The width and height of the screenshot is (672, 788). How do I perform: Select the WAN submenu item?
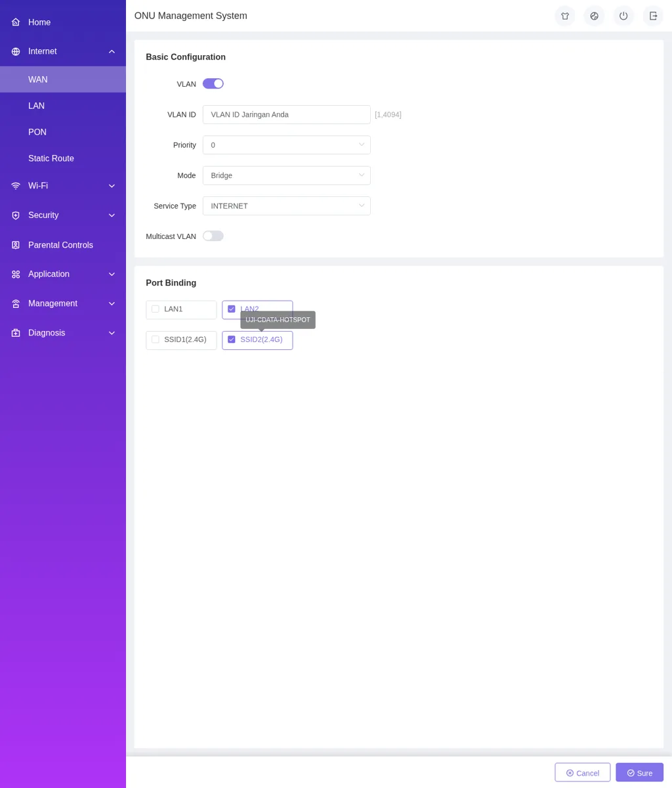coord(63,79)
